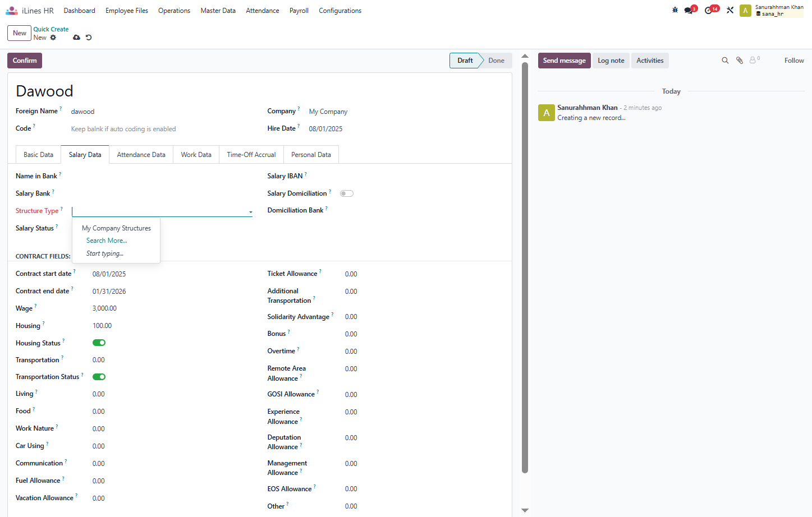Open the Payroll menu
812x517 pixels.
point(299,11)
